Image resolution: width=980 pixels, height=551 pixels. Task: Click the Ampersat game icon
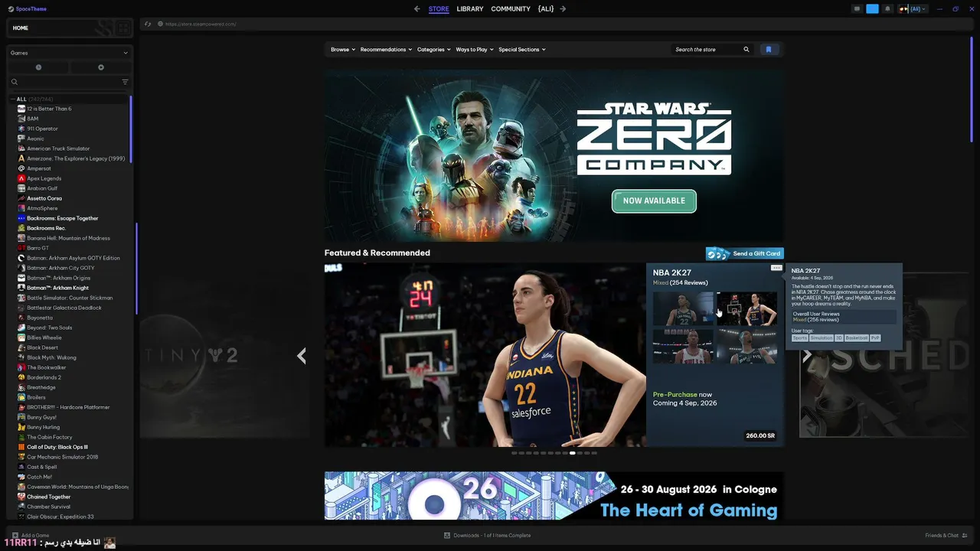click(21, 168)
